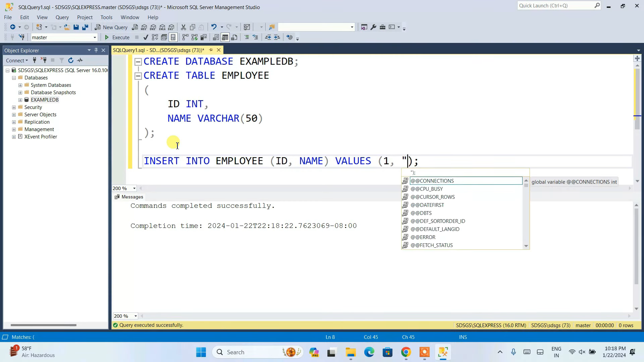Comment out the selected lines

[x=247, y=37]
